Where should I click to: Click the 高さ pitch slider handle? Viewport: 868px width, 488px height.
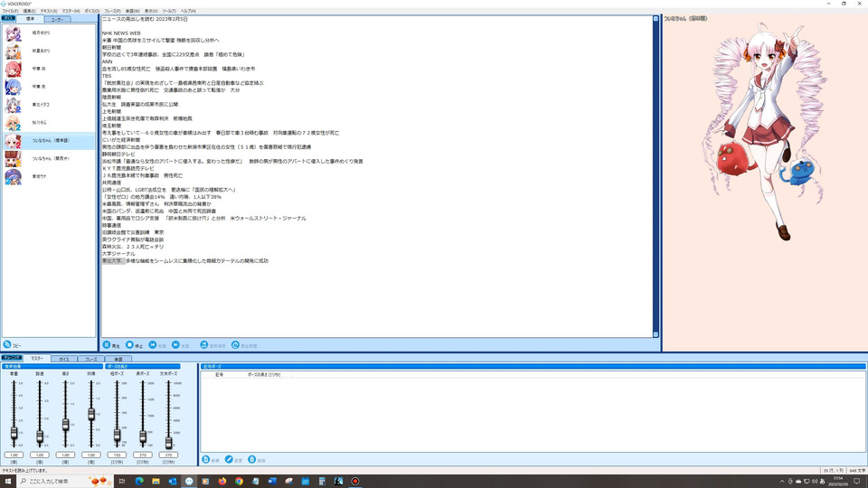(x=65, y=425)
